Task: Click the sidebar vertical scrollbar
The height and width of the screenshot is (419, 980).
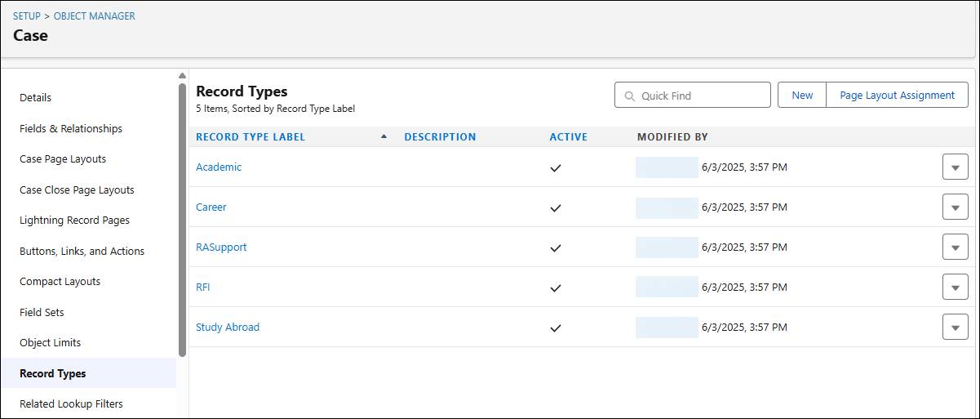Action: coord(182,221)
